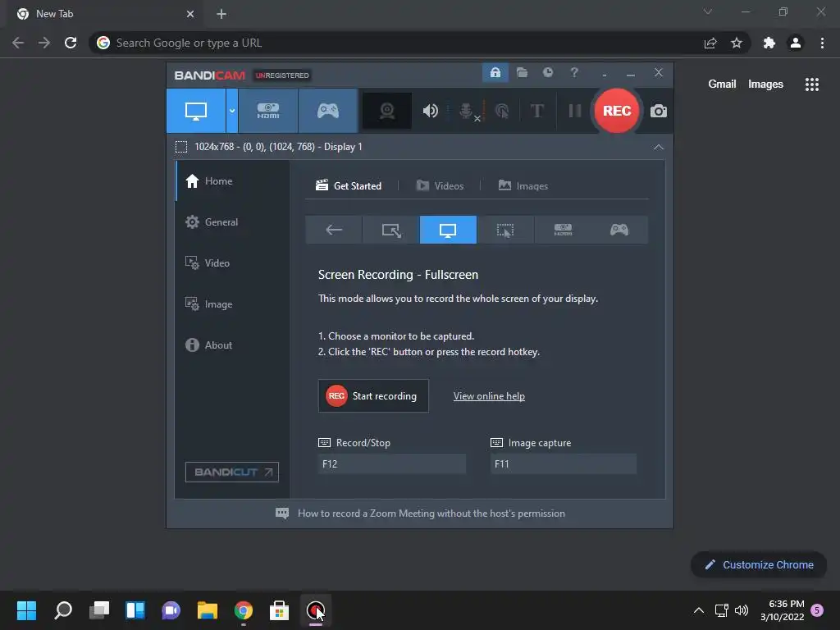Open new tab with plus button
Screen dimensions: 840x630
[x=221, y=14]
